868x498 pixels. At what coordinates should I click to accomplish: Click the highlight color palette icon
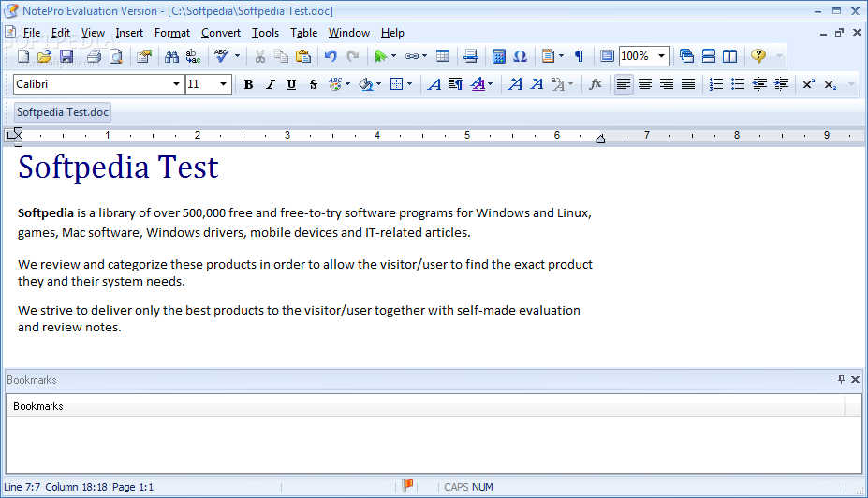[335, 84]
